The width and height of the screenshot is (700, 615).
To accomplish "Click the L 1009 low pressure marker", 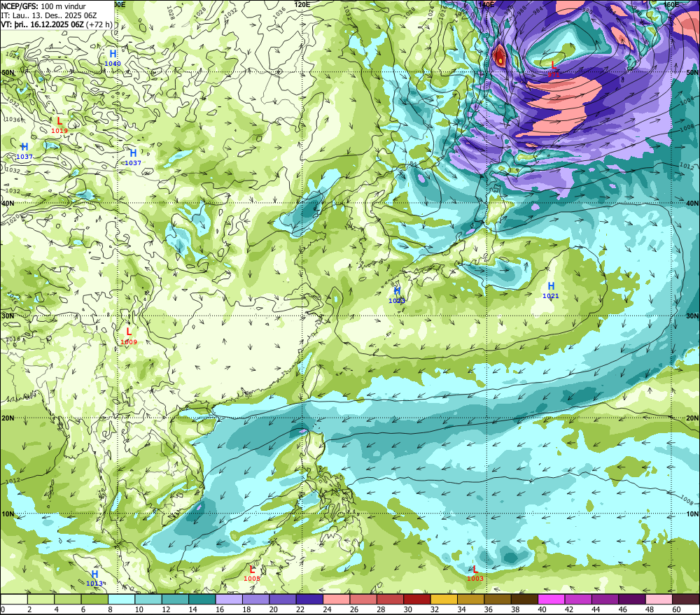I will coord(129,337).
